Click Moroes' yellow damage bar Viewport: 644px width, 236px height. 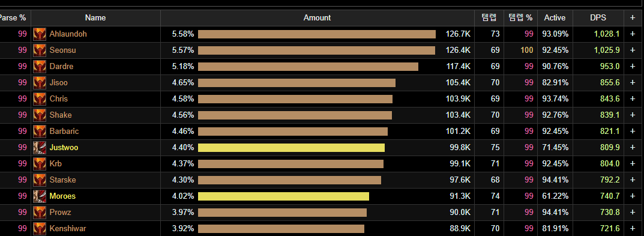tap(283, 196)
